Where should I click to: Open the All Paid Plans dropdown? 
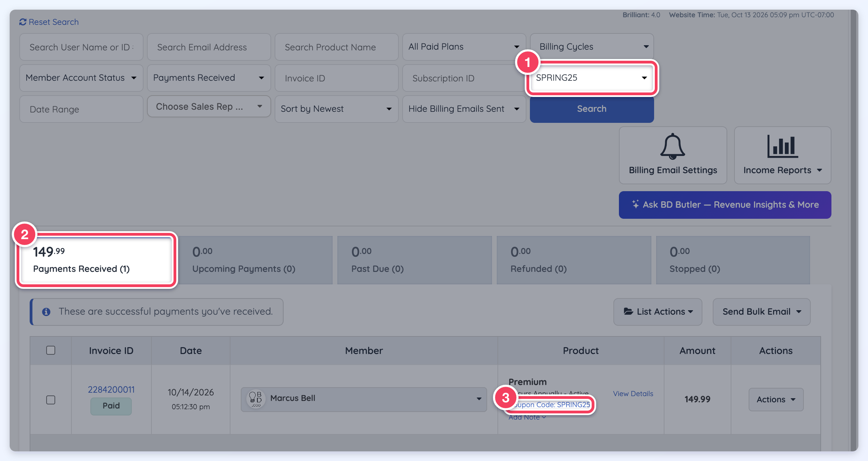(464, 47)
